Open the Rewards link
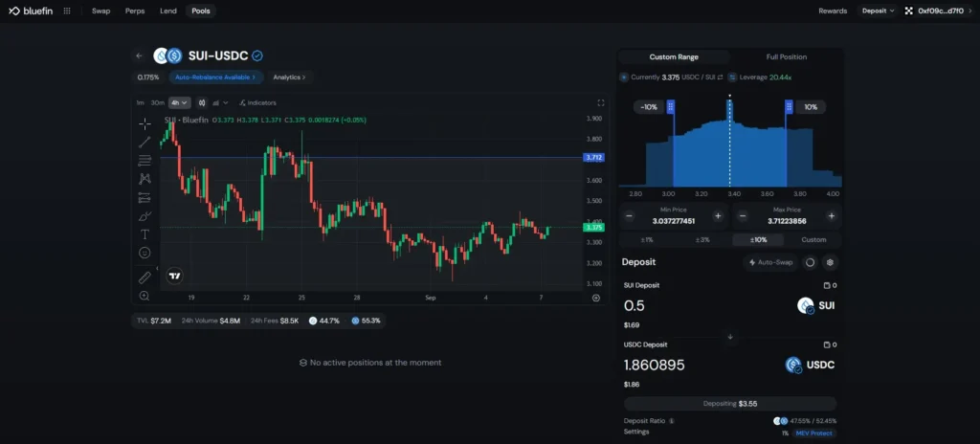 (833, 11)
